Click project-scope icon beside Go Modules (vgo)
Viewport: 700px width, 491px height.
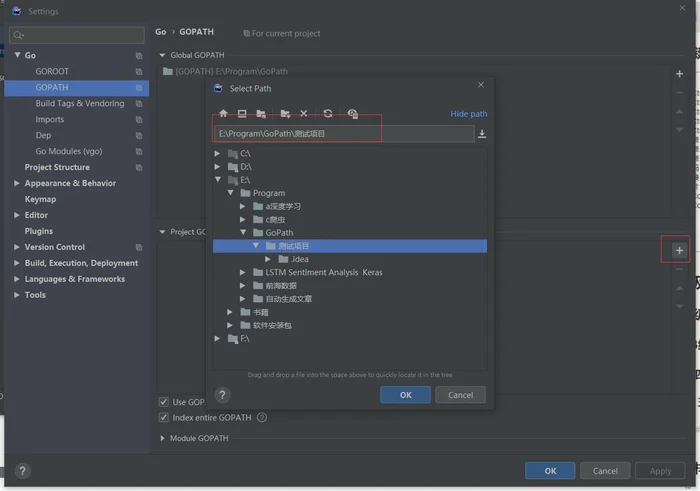click(139, 152)
